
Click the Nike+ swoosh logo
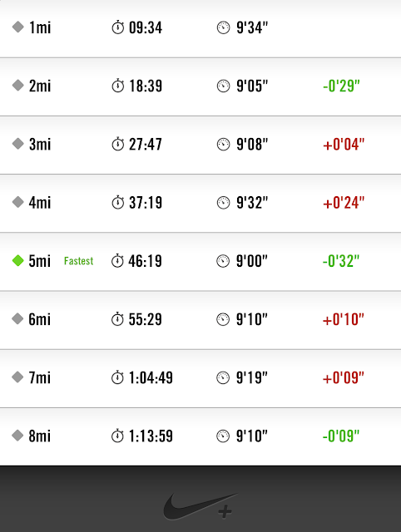point(200,507)
